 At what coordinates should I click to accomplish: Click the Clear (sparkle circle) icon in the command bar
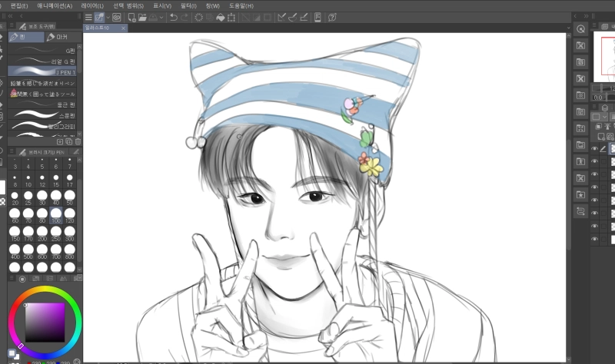[199, 17]
